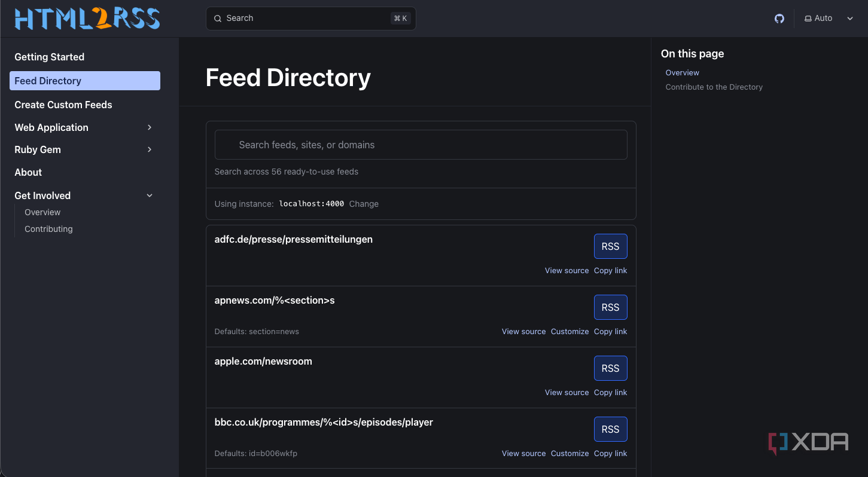Viewport: 868px width, 477px height.
Task: Expand the Web Application section chevron
Action: pyautogui.click(x=150, y=127)
